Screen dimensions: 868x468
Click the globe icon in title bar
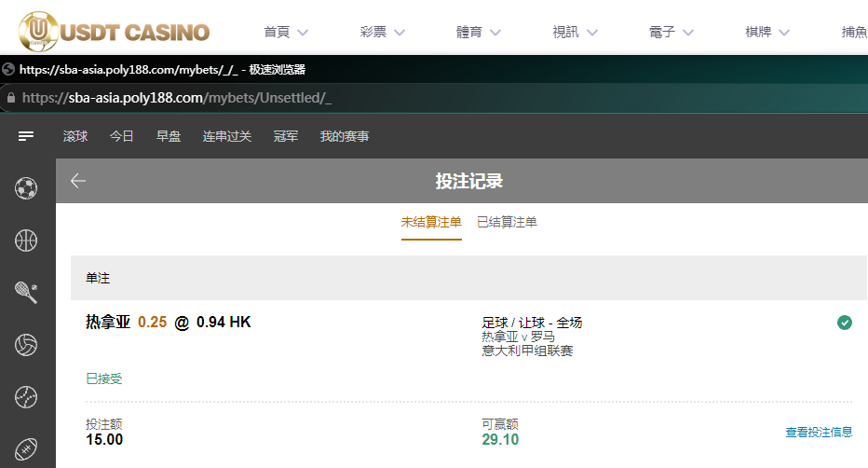[8, 69]
